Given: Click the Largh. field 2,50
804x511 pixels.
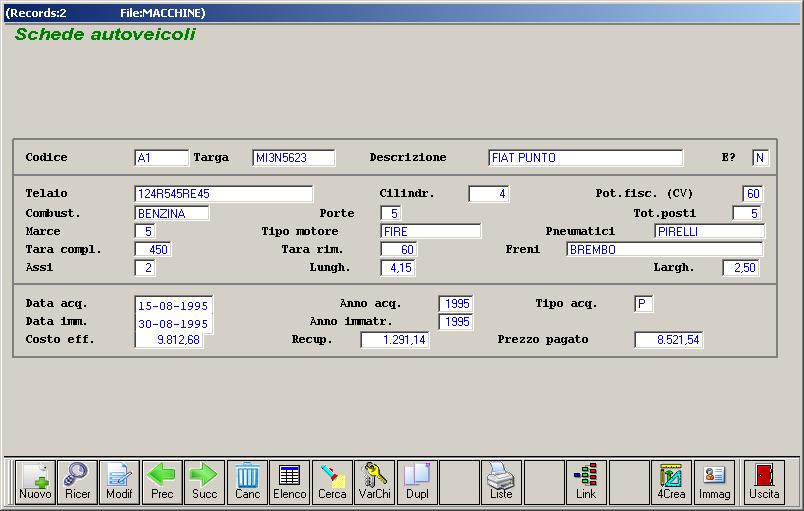Looking at the screenshot, I should click(x=741, y=268).
